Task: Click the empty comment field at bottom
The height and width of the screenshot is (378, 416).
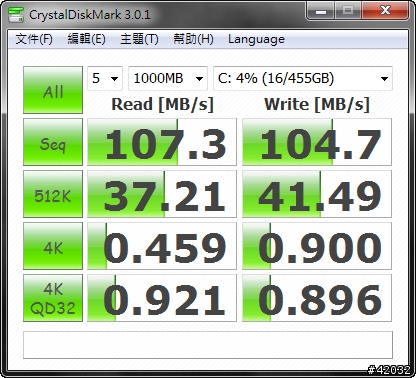Action: (208, 345)
